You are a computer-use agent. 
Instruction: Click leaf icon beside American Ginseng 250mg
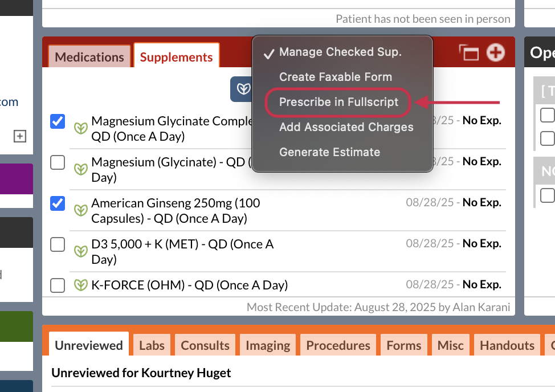pos(81,210)
